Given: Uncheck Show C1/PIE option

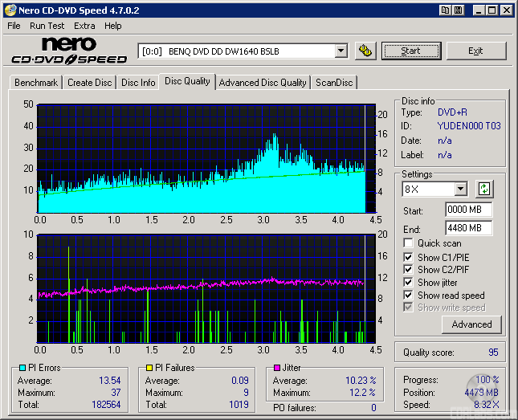Looking at the screenshot, I should (409, 257).
